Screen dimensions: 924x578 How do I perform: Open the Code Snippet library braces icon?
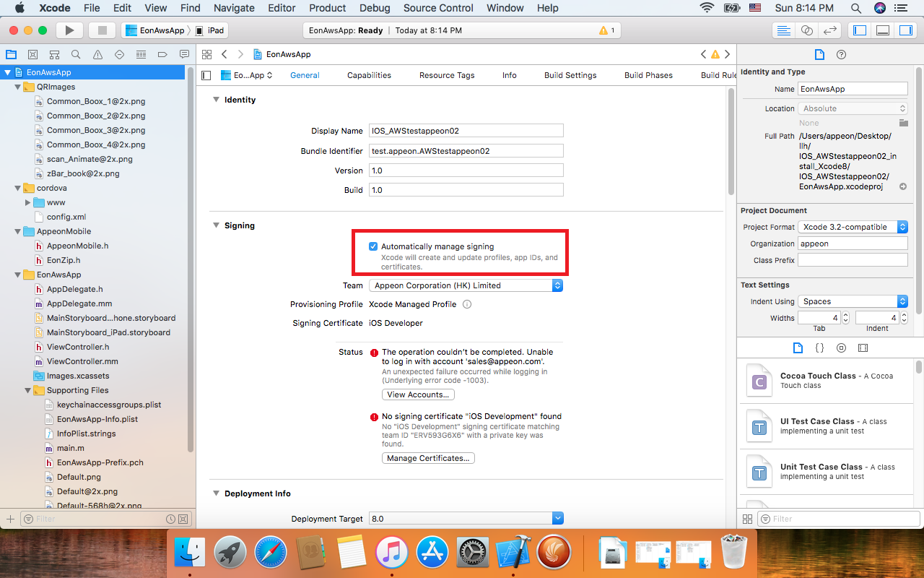pyautogui.click(x=819, y=348)
